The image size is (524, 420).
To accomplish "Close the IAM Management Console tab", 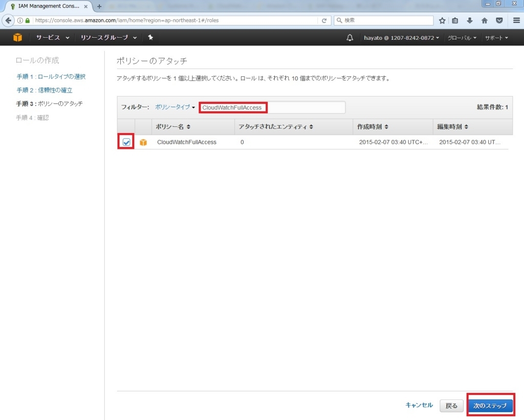I will point(86,6).
